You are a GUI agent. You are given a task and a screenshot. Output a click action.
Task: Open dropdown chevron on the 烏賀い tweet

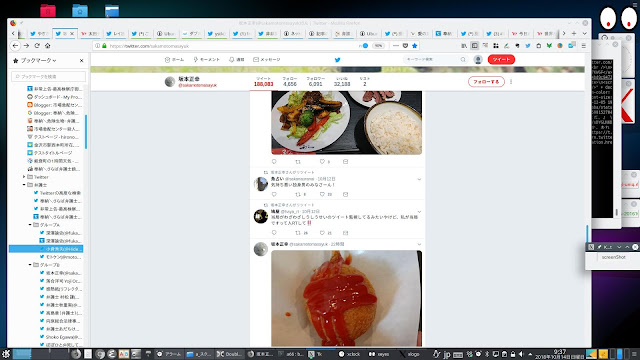point(419,179)
